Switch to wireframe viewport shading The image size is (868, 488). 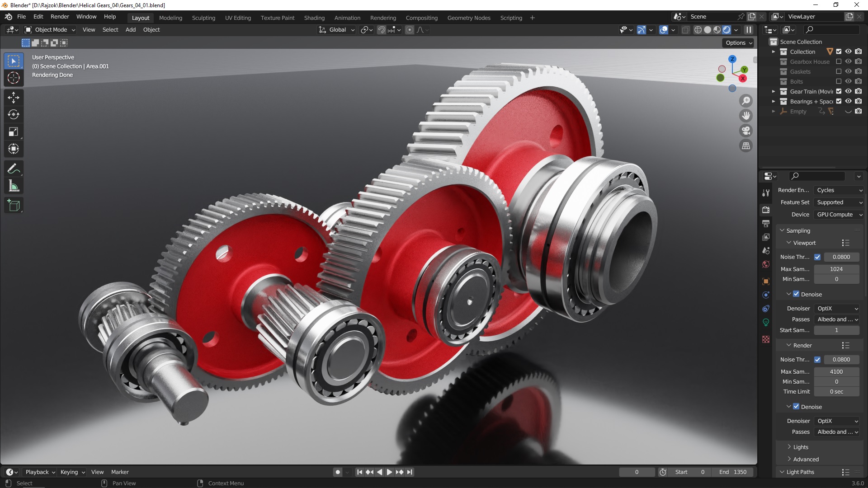tap(698, 30)
